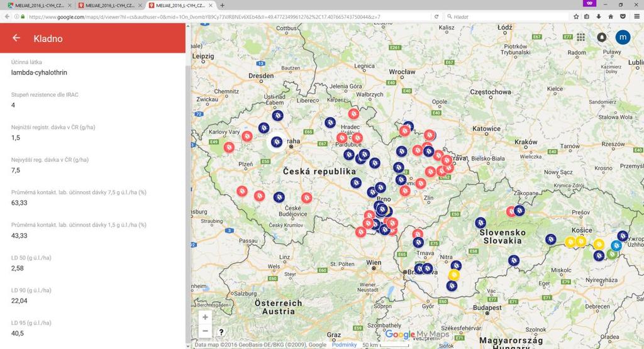Click the side panel scroll-up arrow
Viewport: 644px width, 349px height.
(188, 26)
